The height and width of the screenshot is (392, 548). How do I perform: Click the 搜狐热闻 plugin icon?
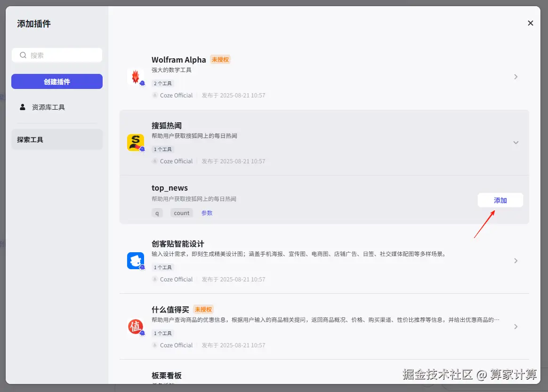(136, 143)
